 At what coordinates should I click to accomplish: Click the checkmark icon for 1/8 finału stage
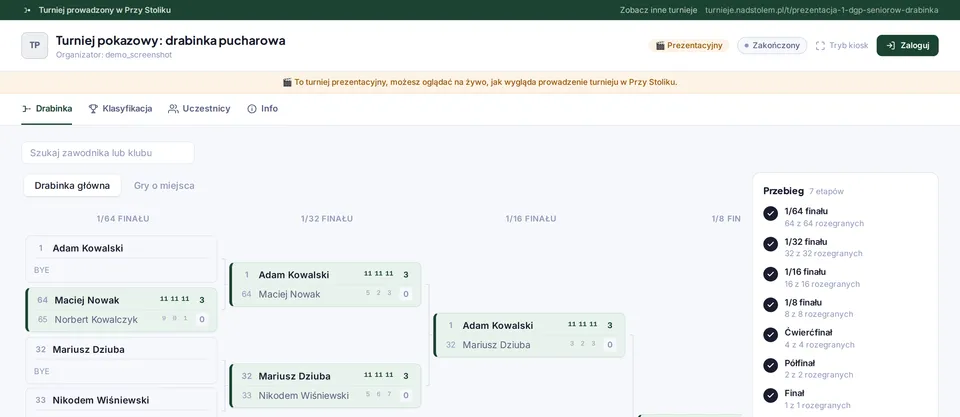[x=770, y=304]
